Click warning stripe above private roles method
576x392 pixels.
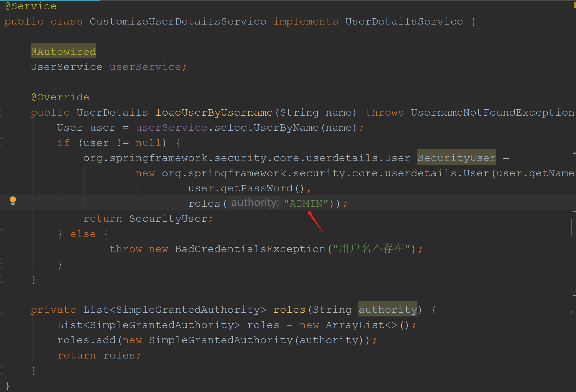574,295
